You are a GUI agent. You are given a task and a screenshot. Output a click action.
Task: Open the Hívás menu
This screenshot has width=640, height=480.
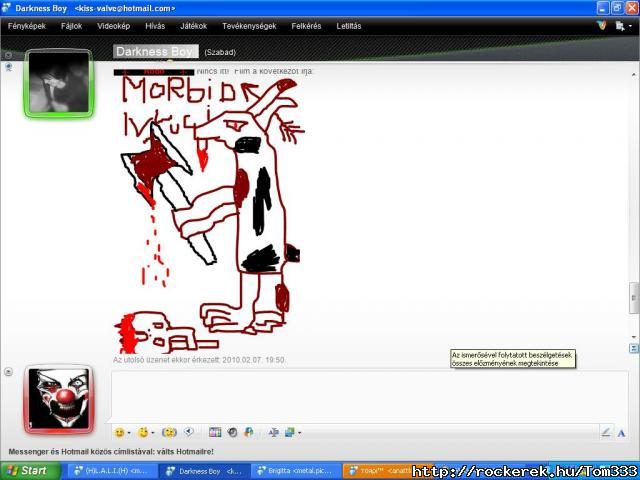click(155, 26)
